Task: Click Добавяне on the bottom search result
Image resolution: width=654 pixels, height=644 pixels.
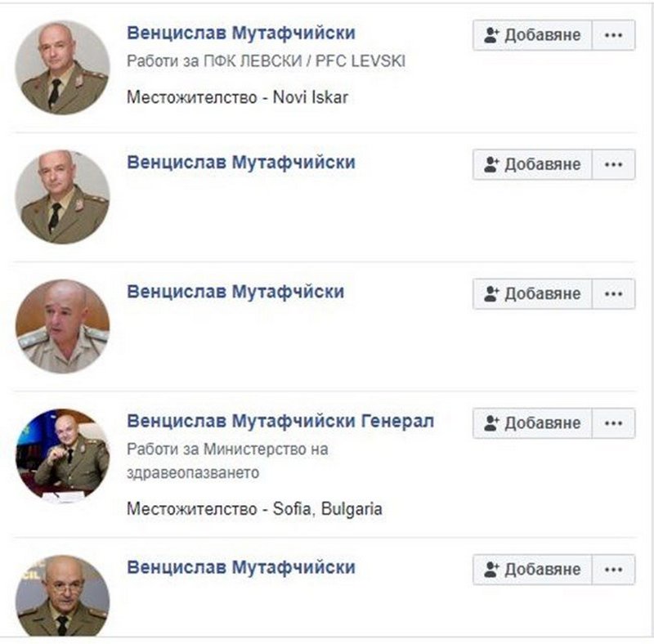Action: coord(532,570)
